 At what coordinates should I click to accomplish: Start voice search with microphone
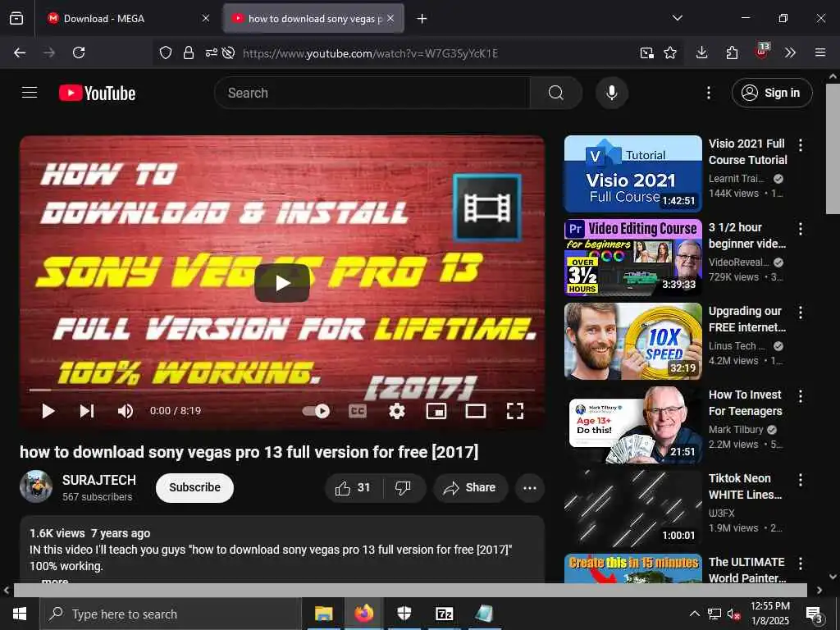point(612,93)
